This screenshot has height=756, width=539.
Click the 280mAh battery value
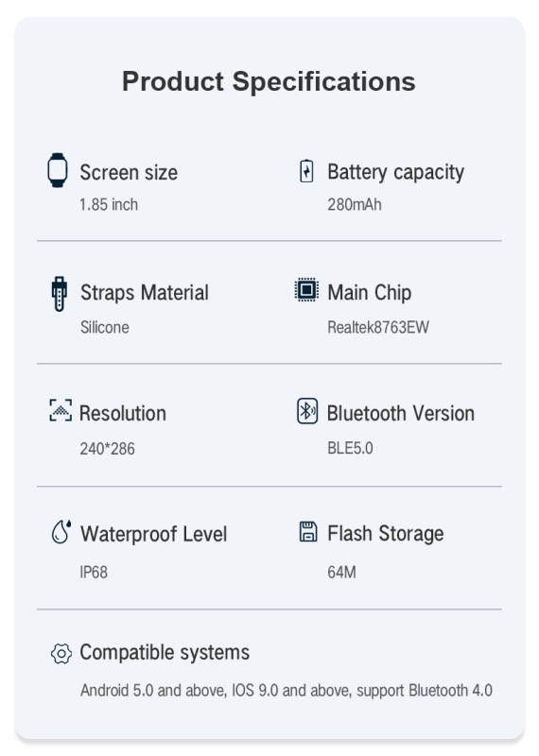(x=355, y=204)
